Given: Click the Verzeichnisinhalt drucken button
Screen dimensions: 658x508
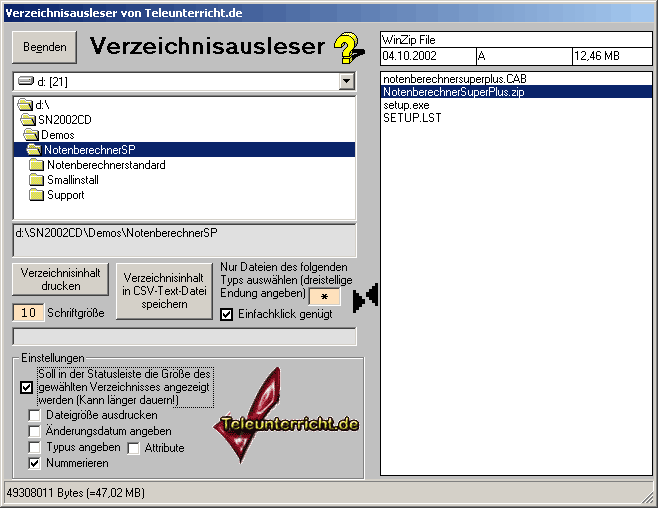Looking at the screenshot, I should [x=60, y=279].
